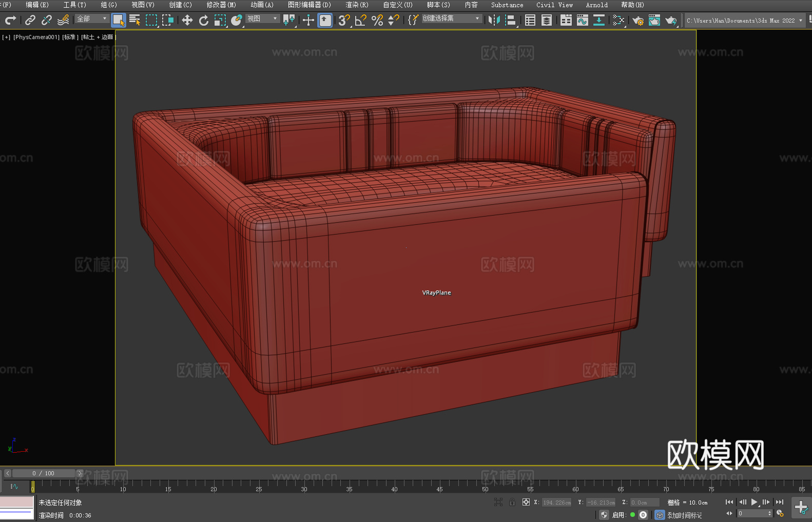Open the '创建选择集' named selection dropdown
Image resolution: width=812 pixels, height=522 pixels.
(451, 18)
